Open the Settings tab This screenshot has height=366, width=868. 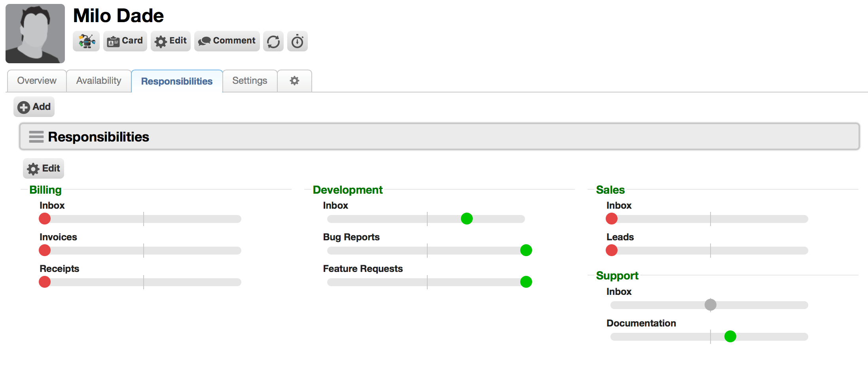coord(250,81)
